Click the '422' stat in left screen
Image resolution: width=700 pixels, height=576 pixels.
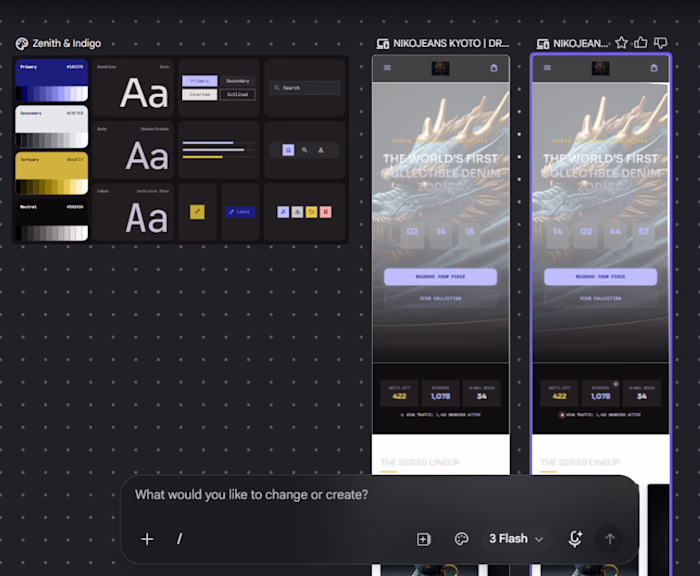(x=399, y=396)
